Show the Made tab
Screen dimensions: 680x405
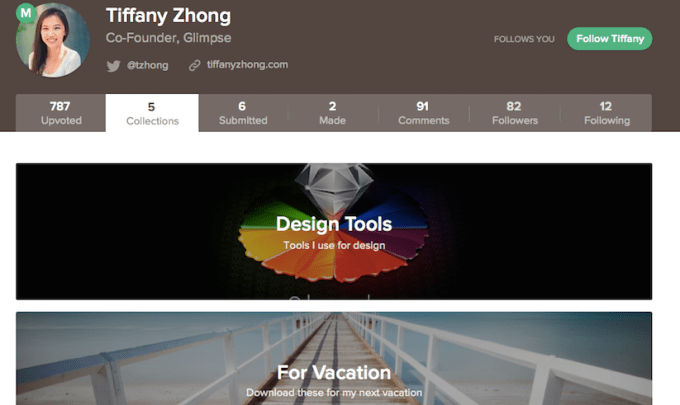coord(332,113)
